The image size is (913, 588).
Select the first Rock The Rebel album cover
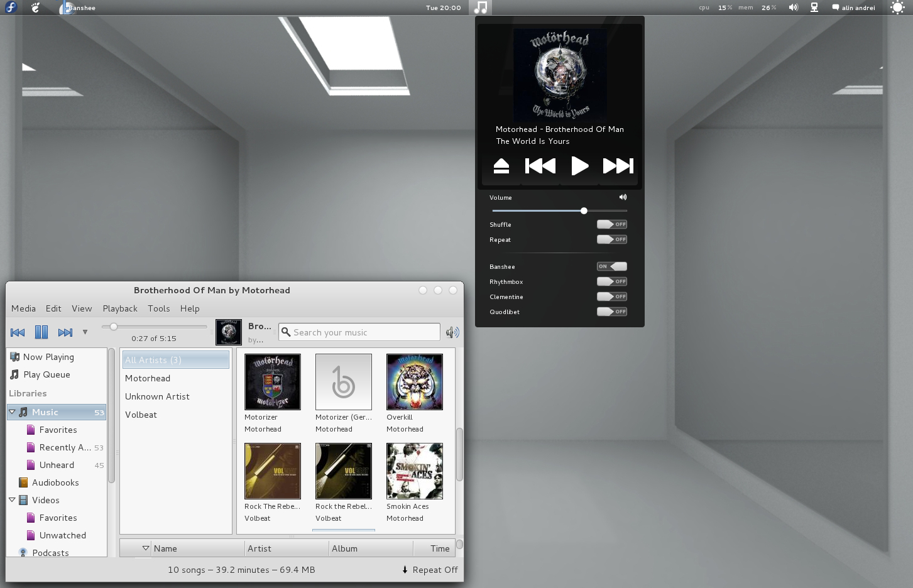(x=273, y=471)
